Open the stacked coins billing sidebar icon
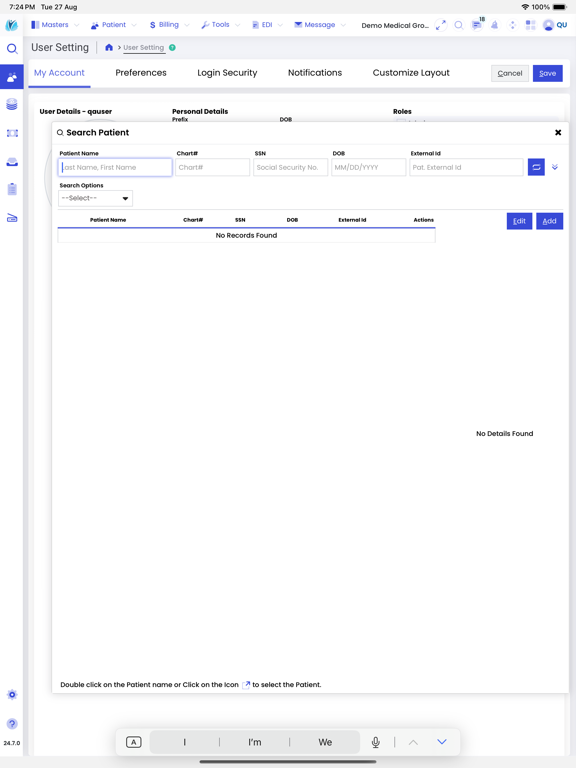The height and width of the screenshot is (768, 576). (x=12, y=104)
